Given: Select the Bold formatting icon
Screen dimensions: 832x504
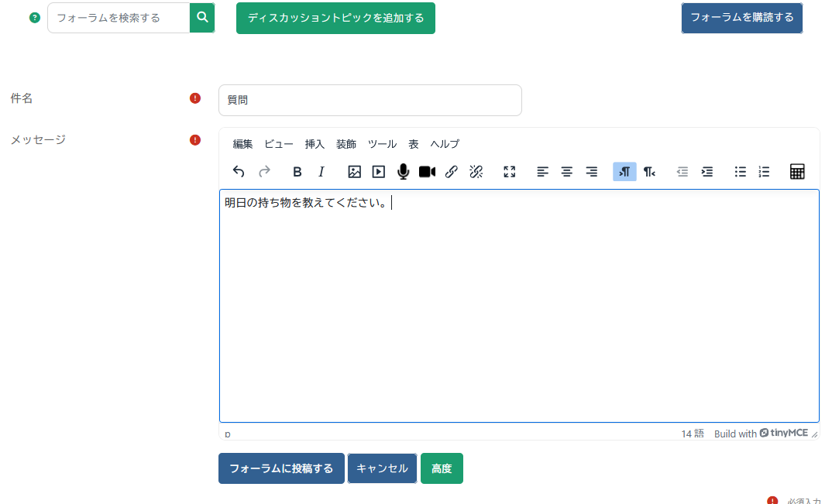Looking at the screenshot, I should (x=297, y=171).
